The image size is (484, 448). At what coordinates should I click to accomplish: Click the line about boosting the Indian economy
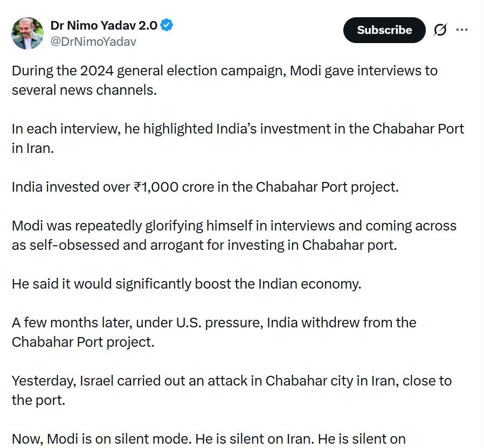(x=186, y=283)
